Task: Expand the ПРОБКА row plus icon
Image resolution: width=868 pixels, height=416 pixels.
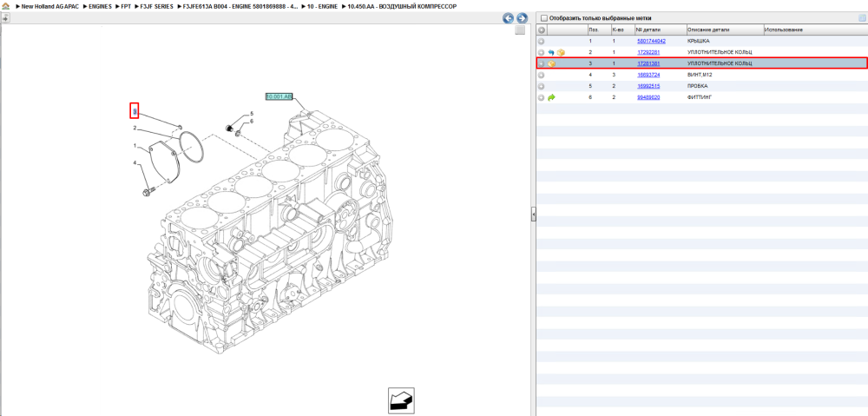Action: click(x=542, y=86)
